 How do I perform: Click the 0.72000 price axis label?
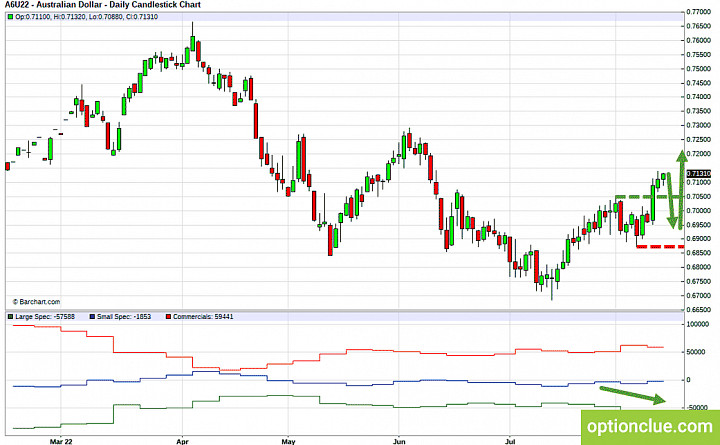(x=699, y=154)
